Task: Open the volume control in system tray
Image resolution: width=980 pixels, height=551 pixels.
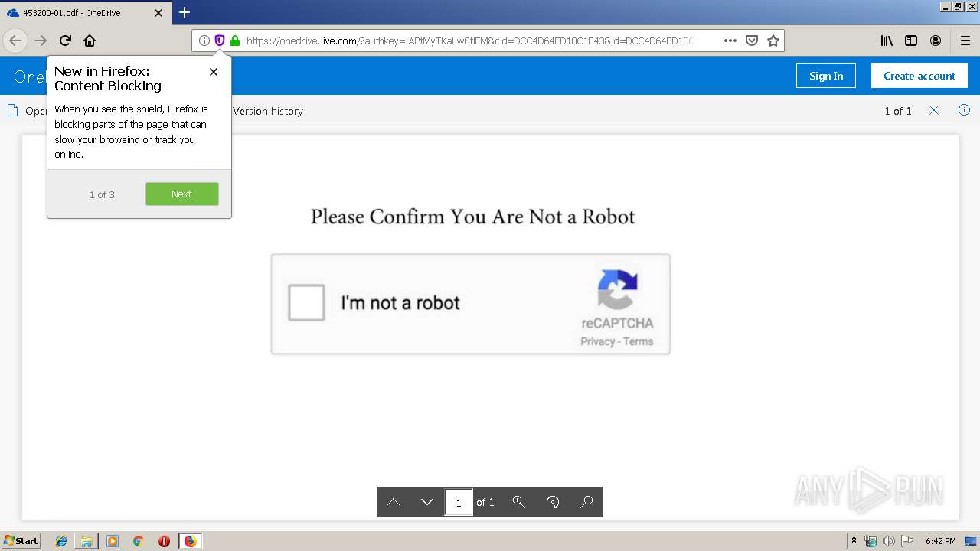Action: coord(889,541)
